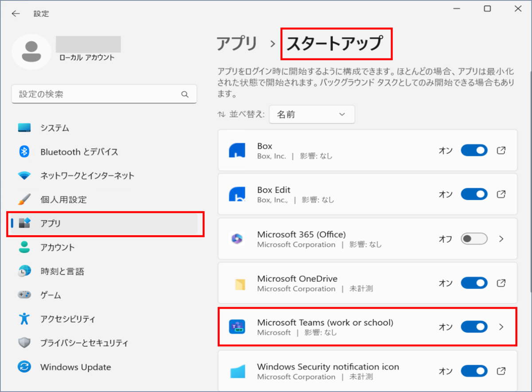Click the sort arrows icon beside 並べ替え
532x392 pixels.
click(221, 114)
